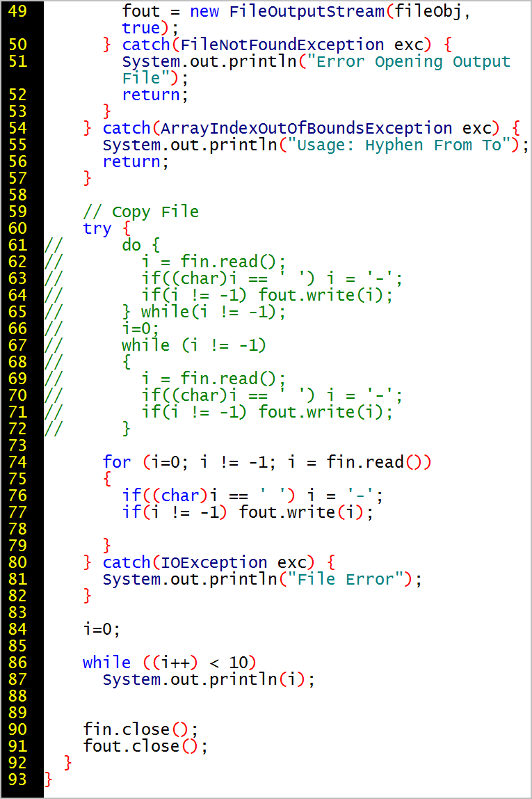
Task: Click commented 'i = fin.read();' line 62
Action: [213, 262]
